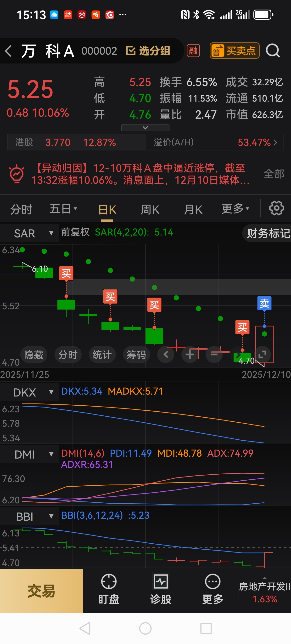Tap the Wi-Fi status icon

[x=209, y=15]
